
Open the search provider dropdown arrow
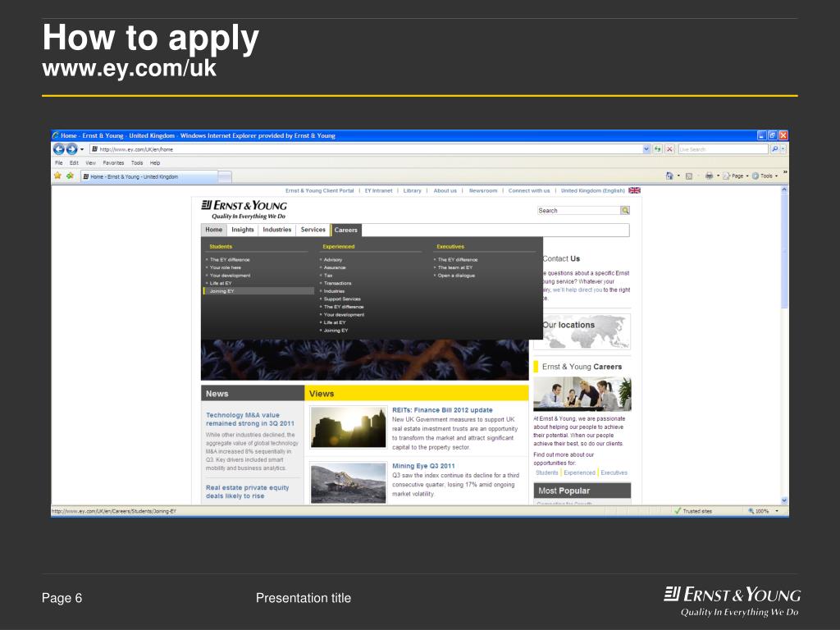(x=783, y=149)
